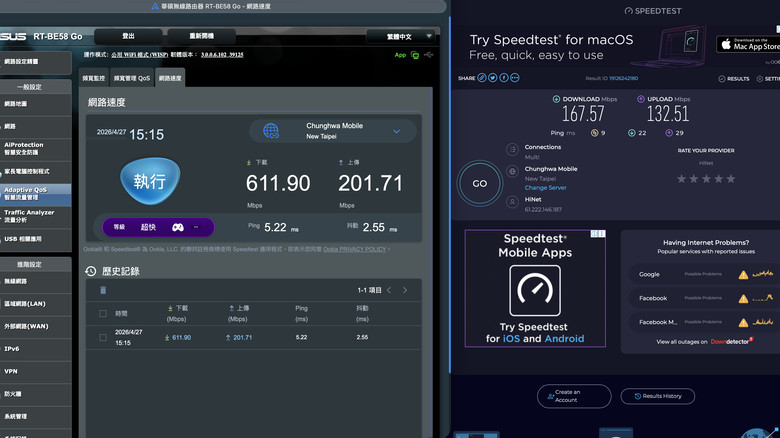Select Adaptive QoS sidebar item
The image size is (780, 438).
coord(35,194)
